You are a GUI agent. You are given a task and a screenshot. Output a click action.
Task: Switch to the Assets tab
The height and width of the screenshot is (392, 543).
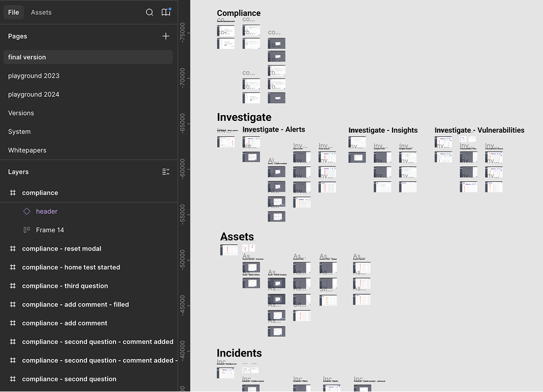[40, 12]
